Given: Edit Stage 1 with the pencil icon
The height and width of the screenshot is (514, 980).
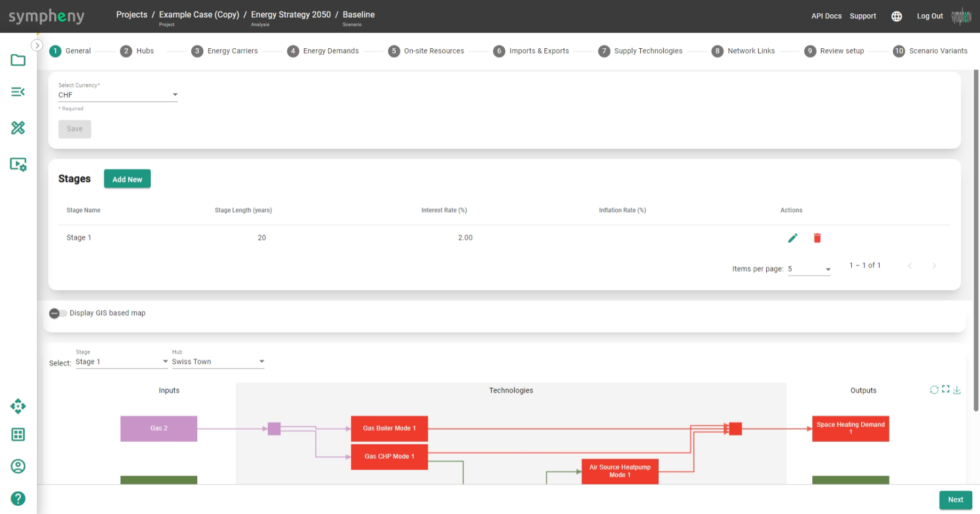Looking at the screenshot, I should click(793, 238).
